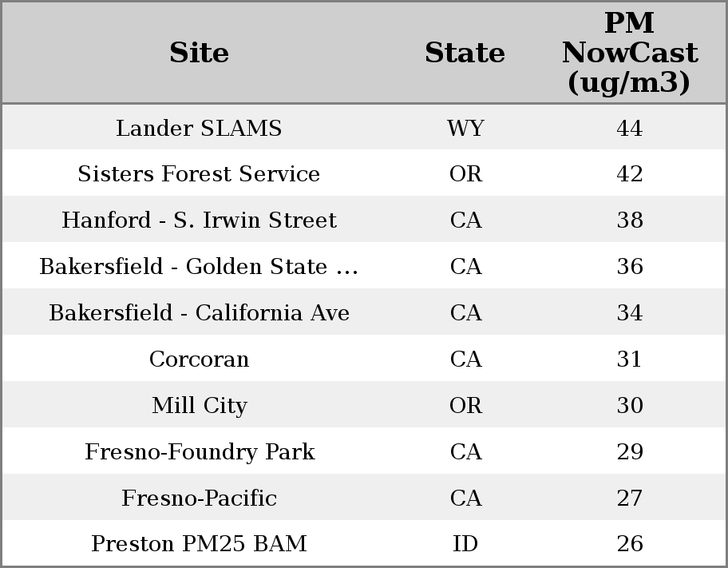Image resolution: width=728 pixels, height=568 pixels.
Task: Click the ID state cell for Preston
Action: tap(465, 544)
